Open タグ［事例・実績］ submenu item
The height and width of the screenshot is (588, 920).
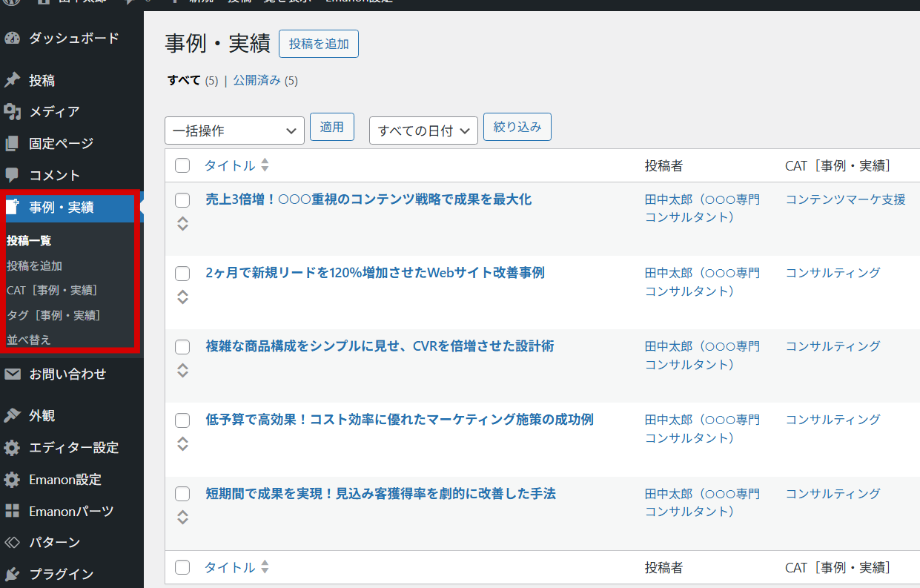click(53, 315)
